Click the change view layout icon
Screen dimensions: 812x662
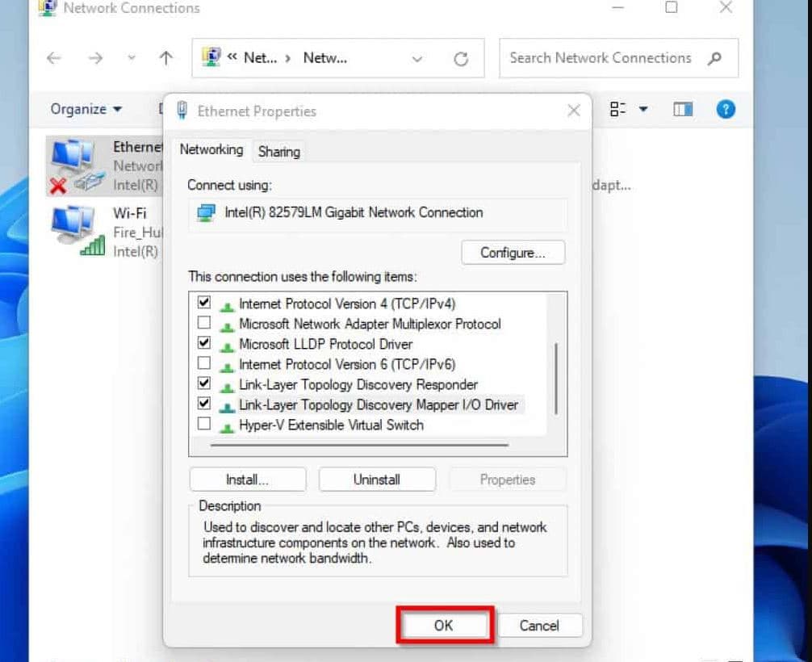click(x=618, y=109)
